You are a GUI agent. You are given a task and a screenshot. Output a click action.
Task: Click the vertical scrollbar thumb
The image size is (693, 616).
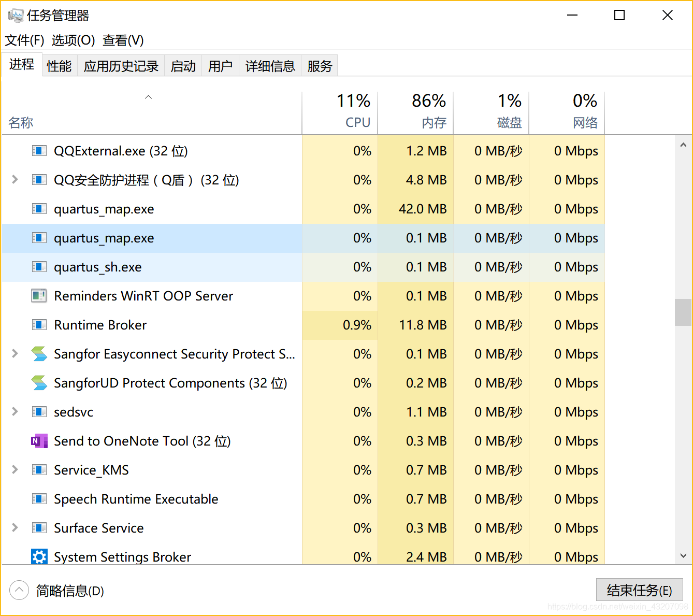[x=683, y=312]
